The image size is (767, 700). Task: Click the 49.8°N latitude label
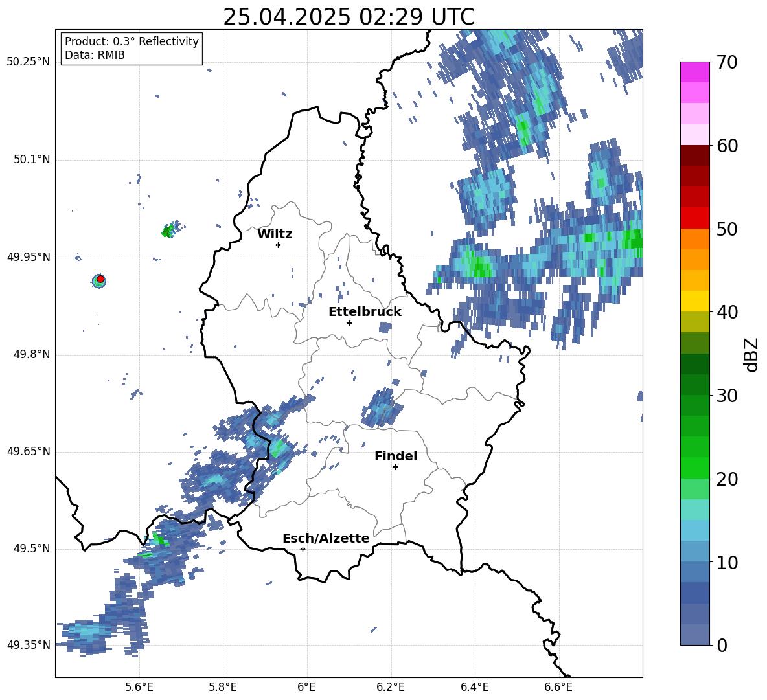[31, 354]
